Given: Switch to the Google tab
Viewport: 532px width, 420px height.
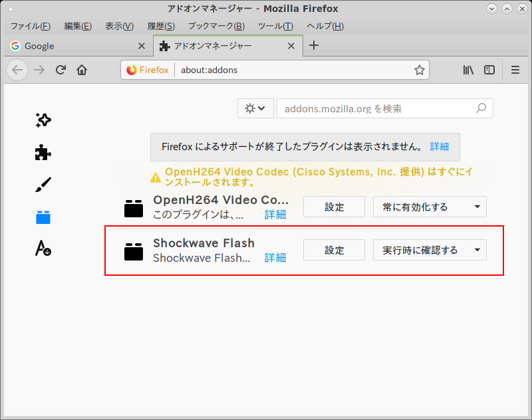Looking at the screenshot, I should click(78, 46).
